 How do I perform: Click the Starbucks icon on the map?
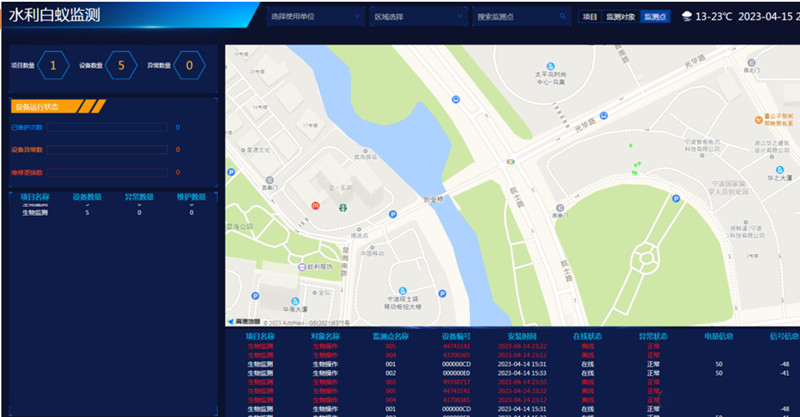341,208
